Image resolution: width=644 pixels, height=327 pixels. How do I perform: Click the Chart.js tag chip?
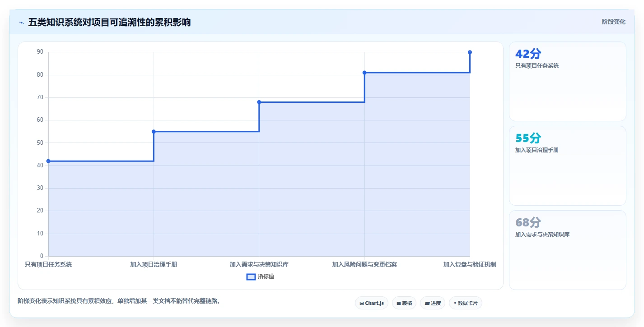coord(372,303)
